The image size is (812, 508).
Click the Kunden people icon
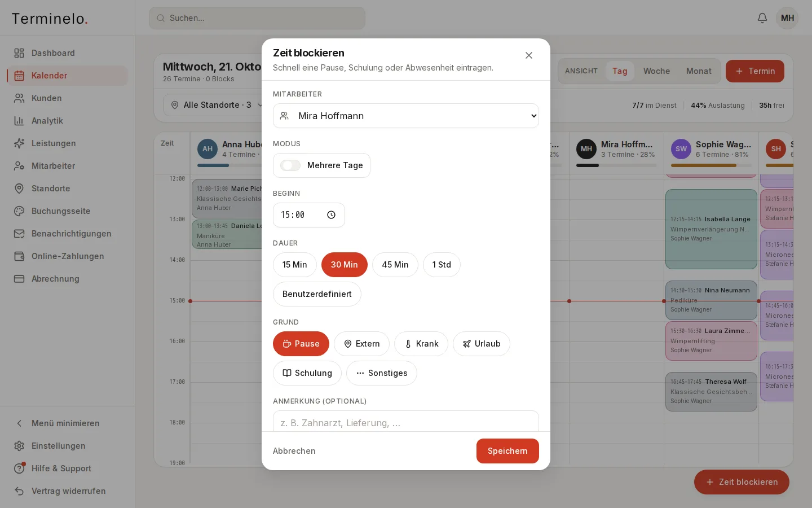coord(19,98)
